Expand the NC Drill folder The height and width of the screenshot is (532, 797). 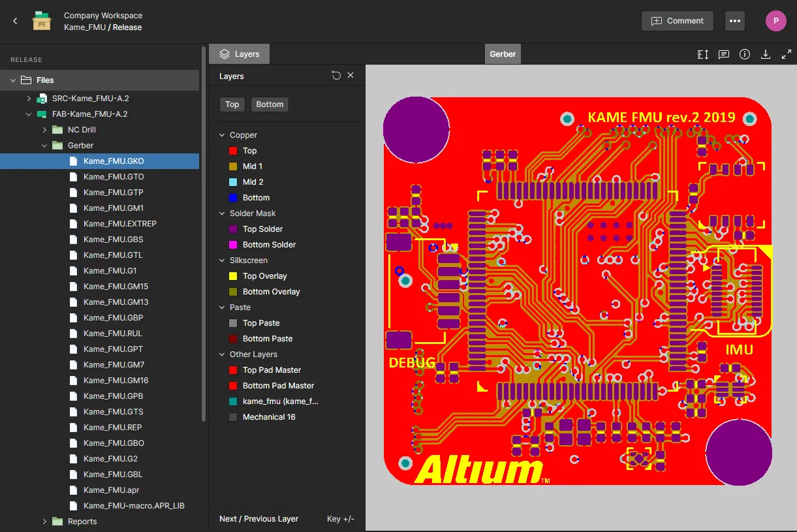point(44,130)
